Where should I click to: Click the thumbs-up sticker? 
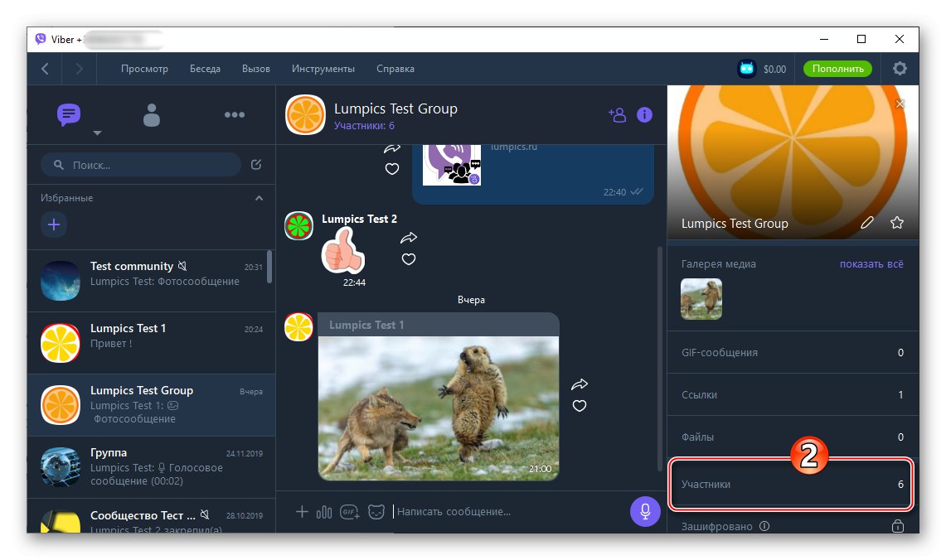[x=342, y=251]
